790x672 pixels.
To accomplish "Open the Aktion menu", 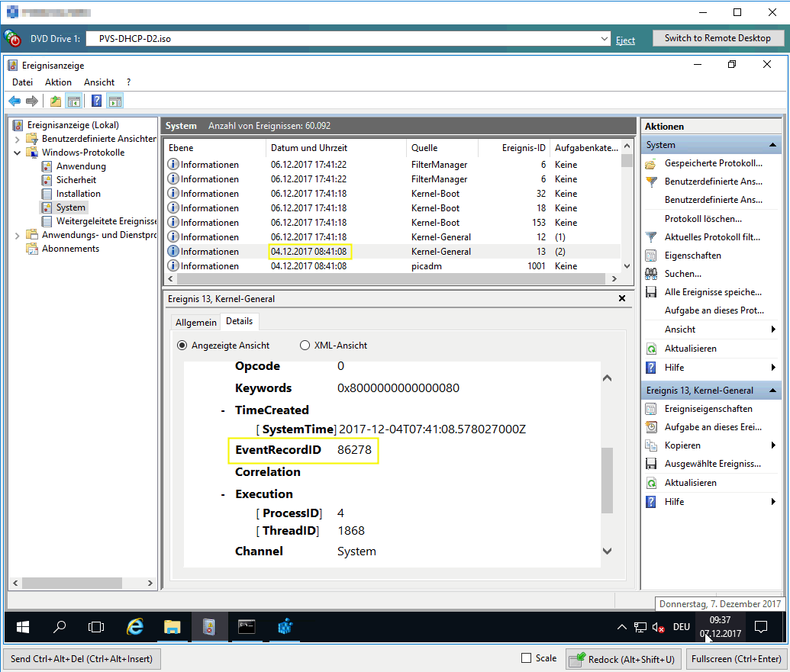I will (x=58, y=82).
